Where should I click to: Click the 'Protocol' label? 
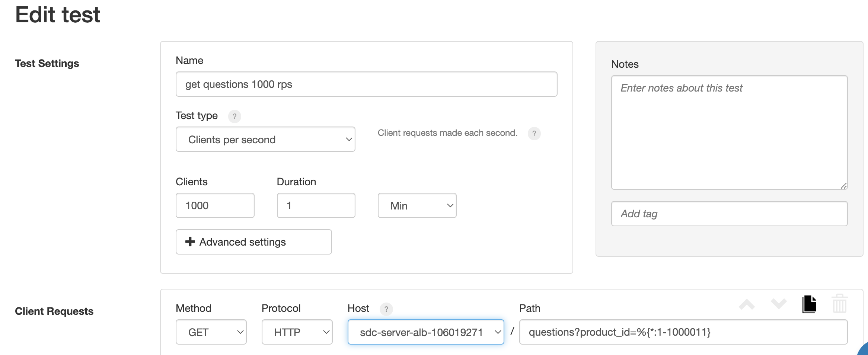click(281, 308)
